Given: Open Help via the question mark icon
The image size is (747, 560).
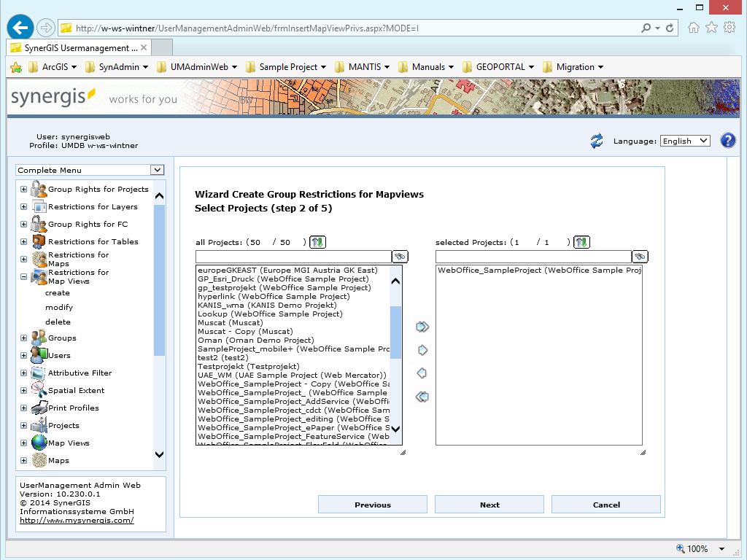Looking at the screenshot, I should [728, 140].
